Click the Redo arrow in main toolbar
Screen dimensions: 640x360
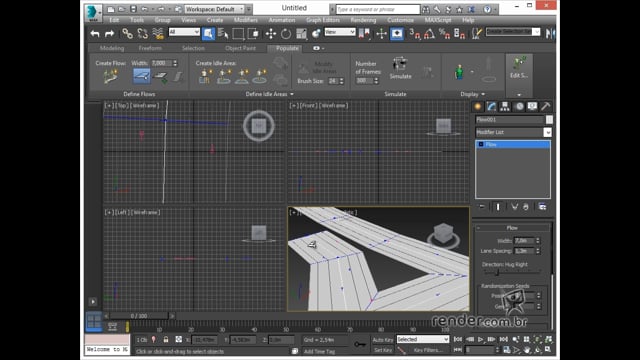pos(109,34)
